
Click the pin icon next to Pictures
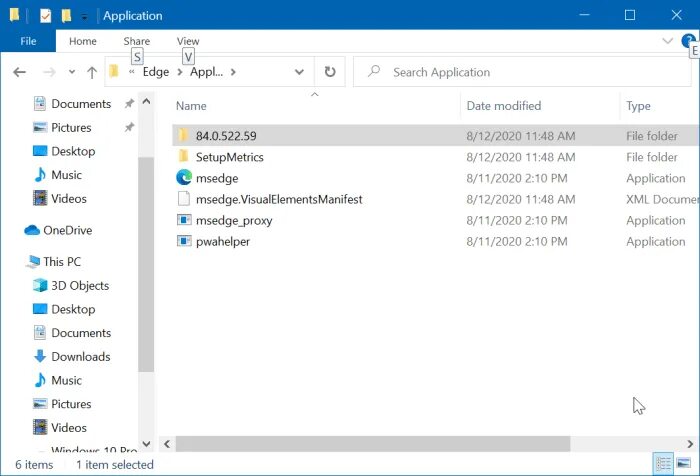click(129, 127)
